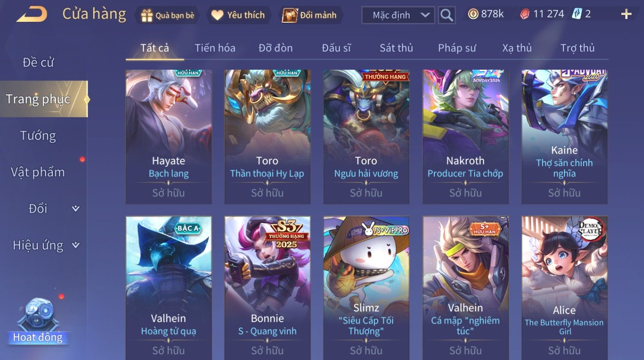
Task: Switch to the Pháp sư tab
Action: (x=457, y=48)
